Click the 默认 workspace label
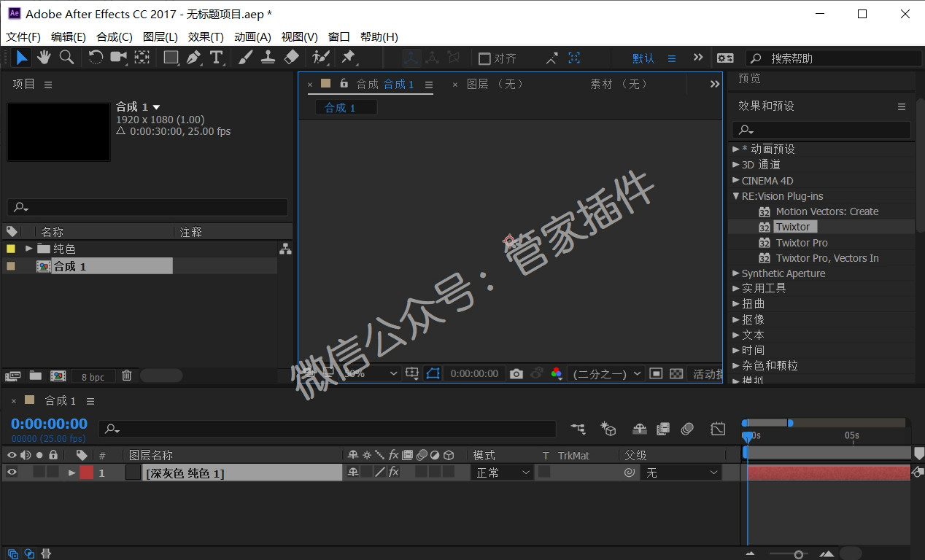Screen dimensions: 925x560 click(x=643, y=58)
